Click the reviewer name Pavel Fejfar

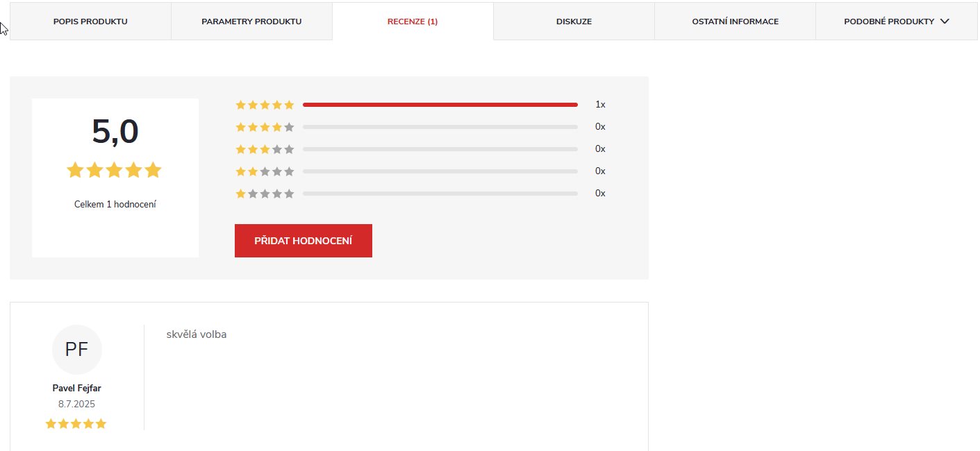pyautogui.click(x=76, y=388)
